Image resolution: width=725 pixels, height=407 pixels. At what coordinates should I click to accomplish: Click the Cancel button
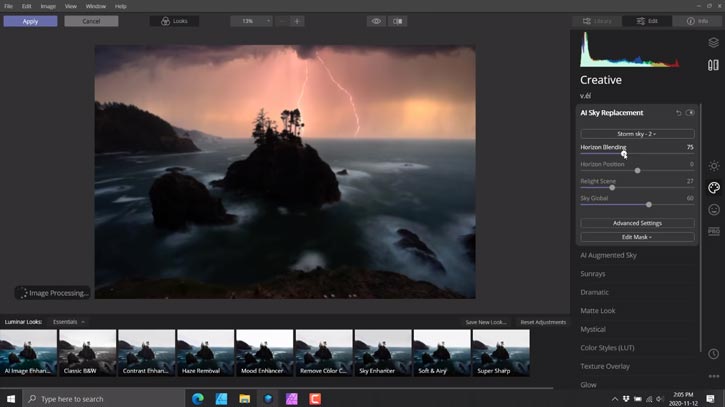tap(91, 21)
